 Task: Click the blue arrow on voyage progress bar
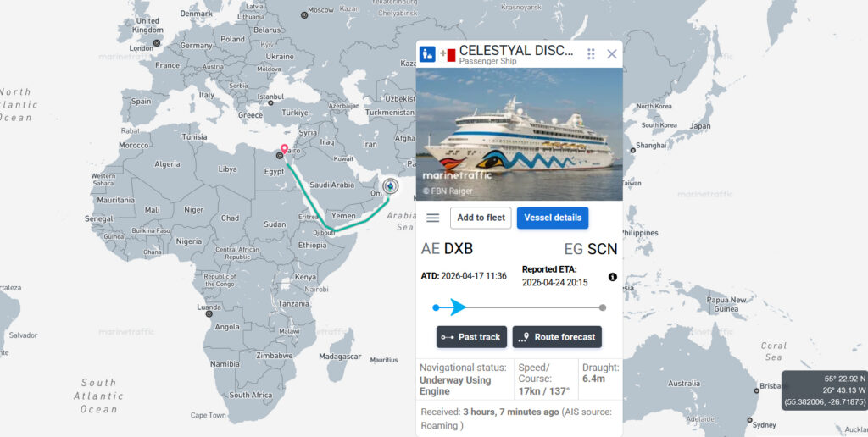pyautogui.click(x=458, y=307)
